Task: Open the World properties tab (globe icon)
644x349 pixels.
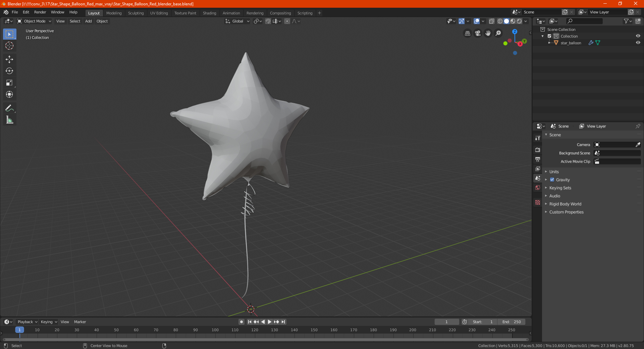Action: click(x=538, y=188)
